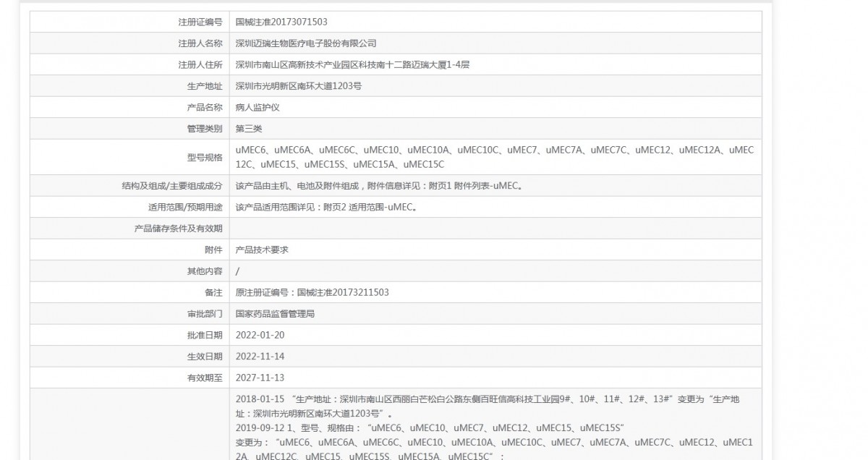Screen dimensions: 868x460
Task: Click the production address 深圳市光明新区南环大道1203号 value
Action: pyautogui.click(x=299, y=86)
